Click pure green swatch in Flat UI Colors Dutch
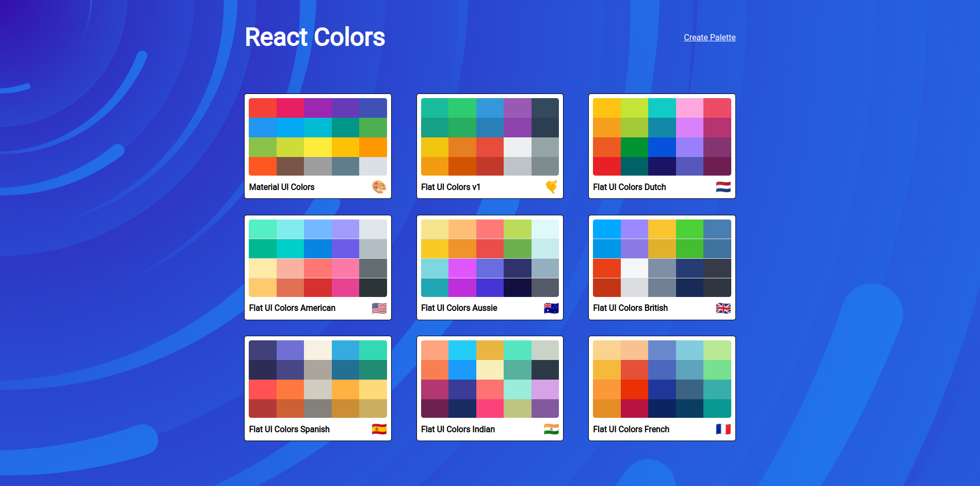The image size is (980, 486). [x=634, y=147]
